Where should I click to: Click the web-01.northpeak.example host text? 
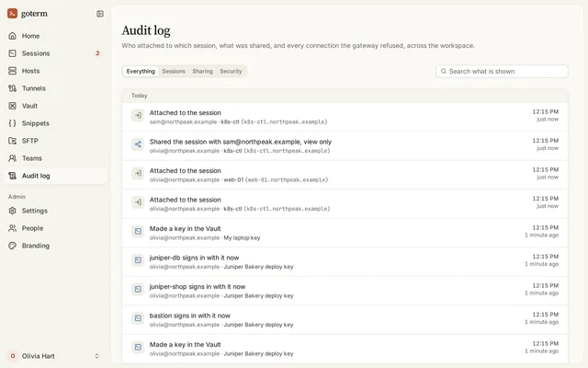[287, 180]
